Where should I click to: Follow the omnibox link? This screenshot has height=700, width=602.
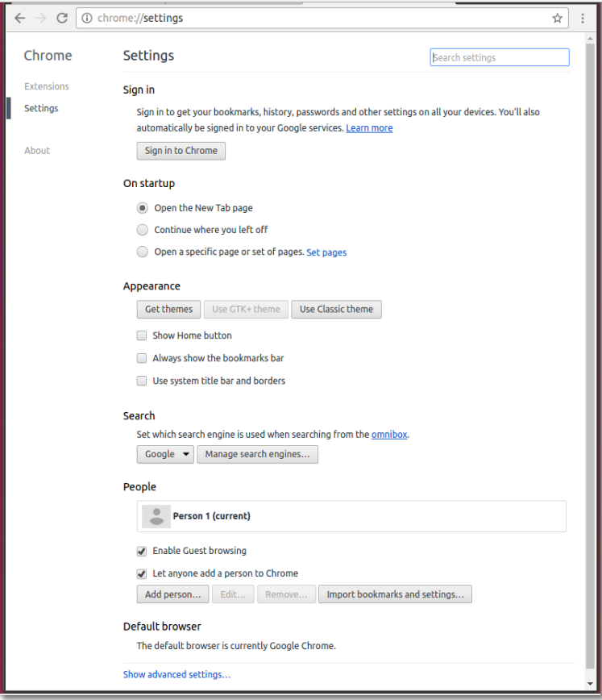[x=389, y=435]
